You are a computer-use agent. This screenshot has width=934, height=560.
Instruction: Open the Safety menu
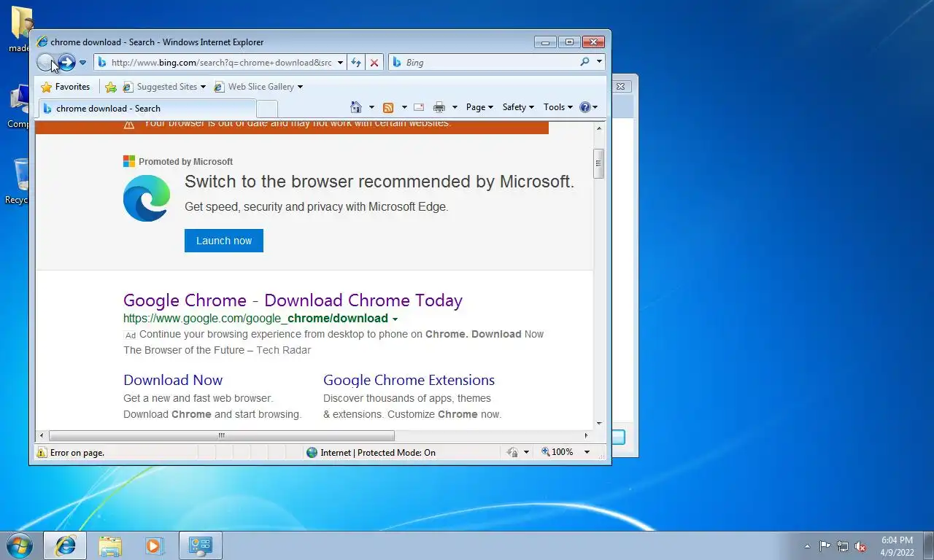(518, 107)
